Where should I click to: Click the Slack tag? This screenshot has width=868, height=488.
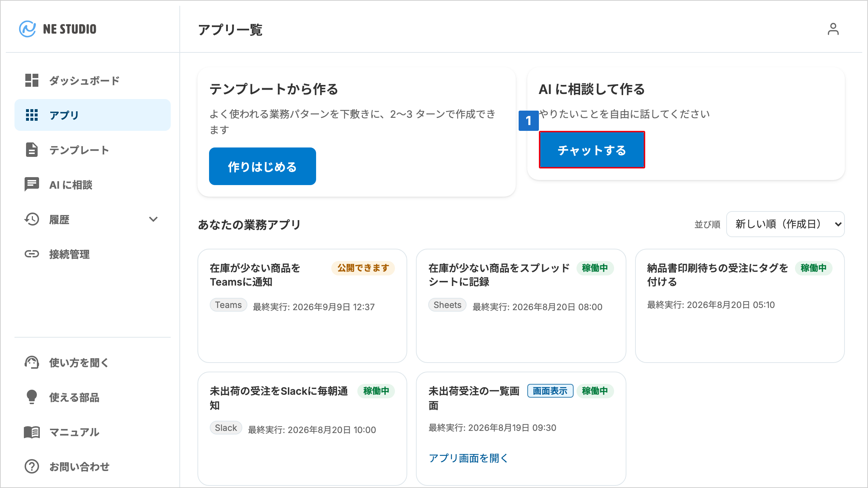pos(226,428)
